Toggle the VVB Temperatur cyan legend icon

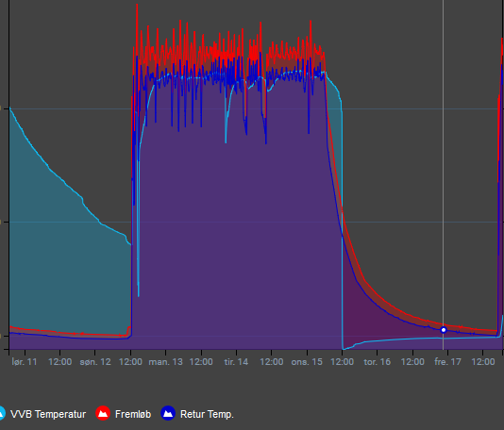[x=2, y=413]
